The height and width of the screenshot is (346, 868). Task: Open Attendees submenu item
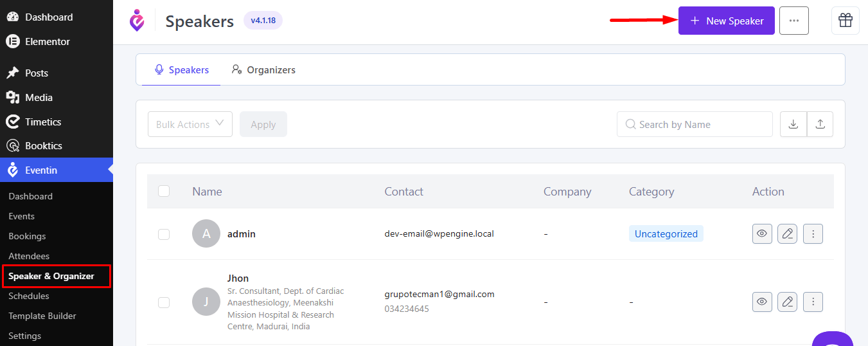pyautogui.click(x=29, y=256)
